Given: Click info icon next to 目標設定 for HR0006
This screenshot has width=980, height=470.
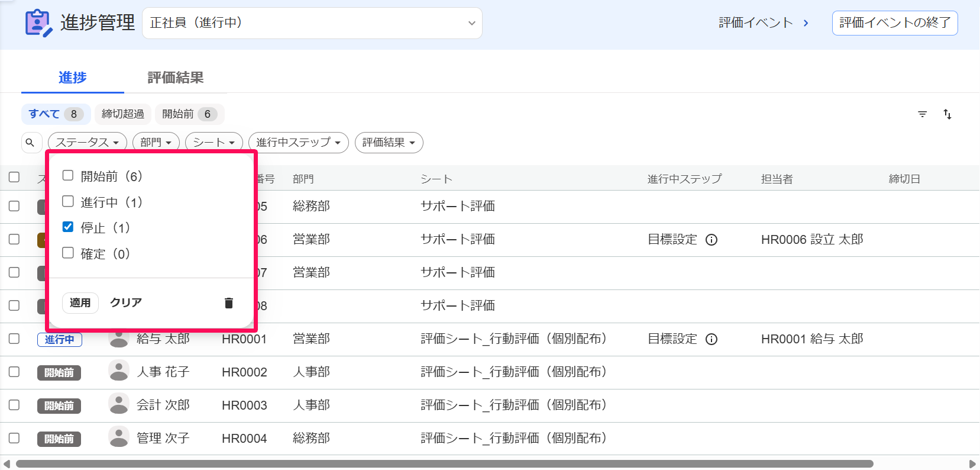Looking at the screenshot, I should pyautogui.click(x=711, y=240).
